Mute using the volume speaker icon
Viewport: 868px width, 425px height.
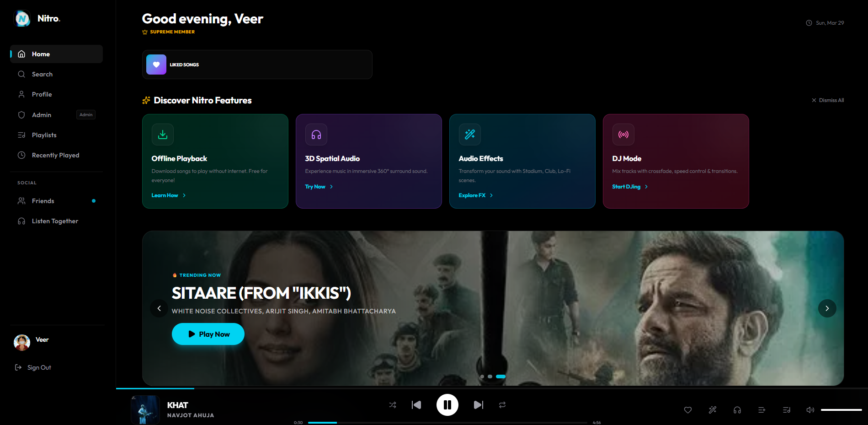coord(810,410)
